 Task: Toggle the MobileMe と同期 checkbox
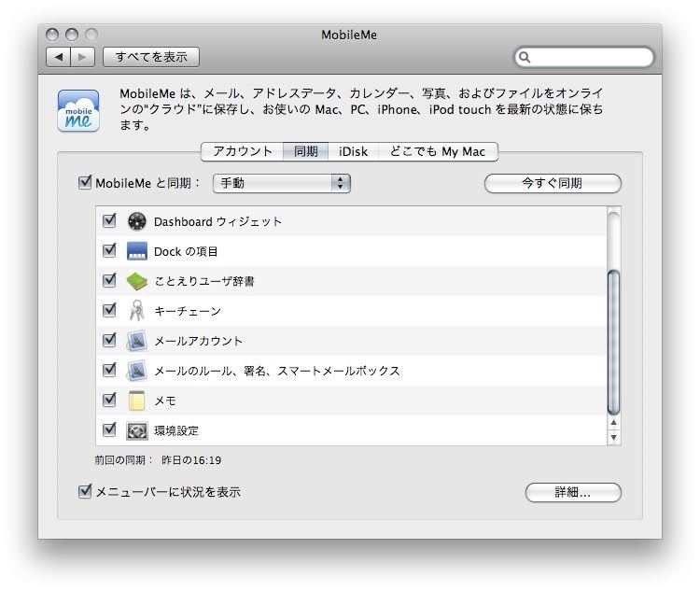(85, 182)
